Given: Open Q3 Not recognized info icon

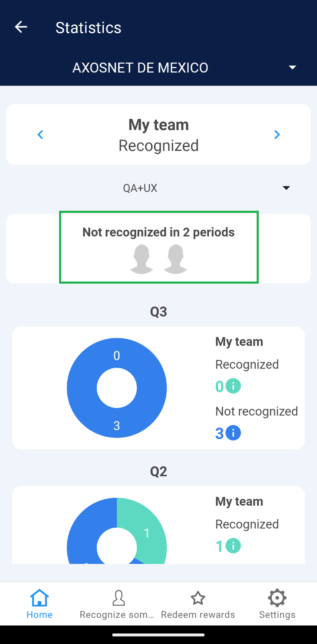Looking at the screenshot, I should point(233,433).
